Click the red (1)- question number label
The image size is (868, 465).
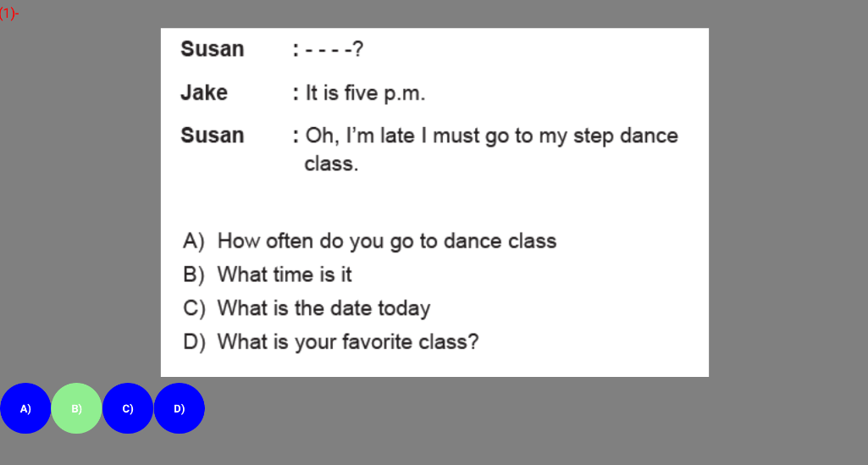tap(8, 14)
